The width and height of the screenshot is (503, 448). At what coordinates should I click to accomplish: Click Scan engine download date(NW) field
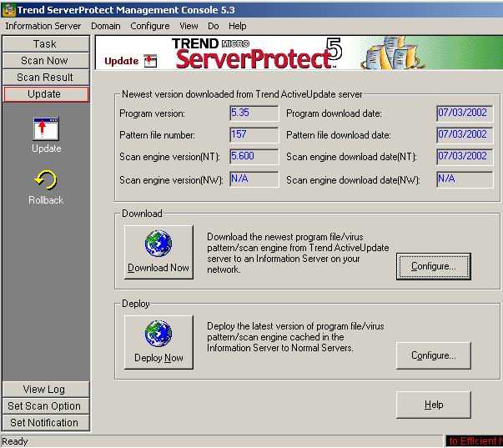click(x=465, y=179)
